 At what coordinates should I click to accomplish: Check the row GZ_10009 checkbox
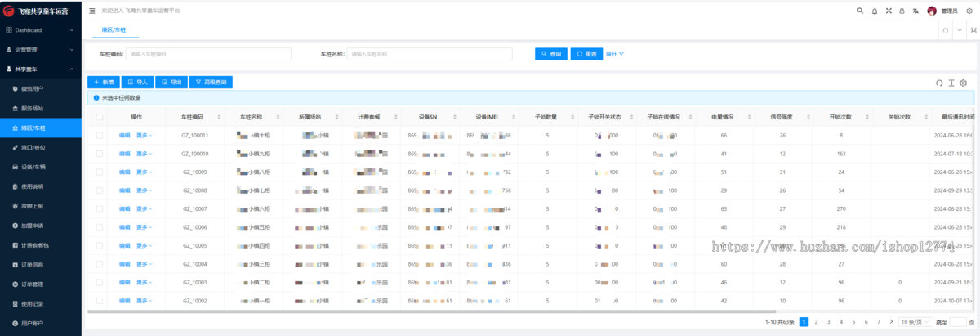(100, 172)
